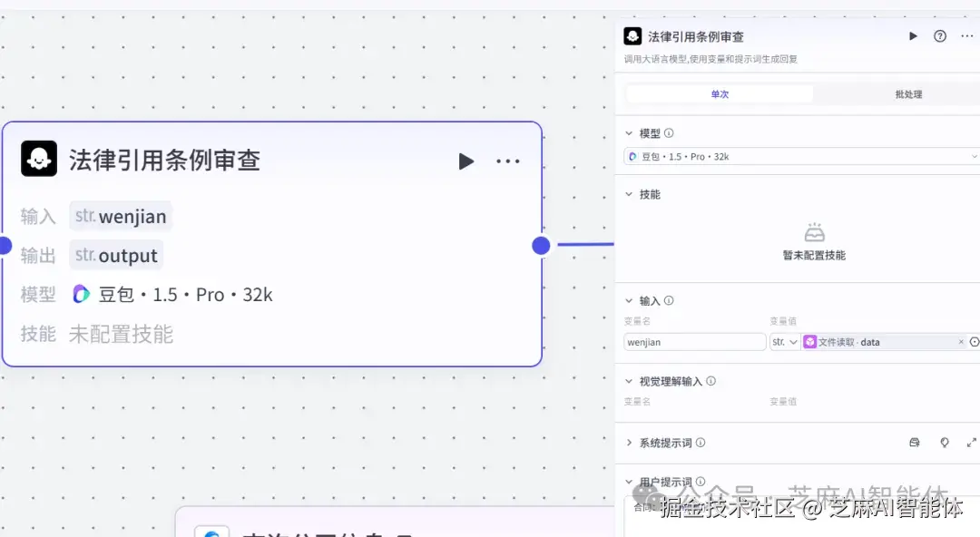Open the prompt library icon beside 系统提示词
This screenshot has height=537, width=980.
coord(916,443)
